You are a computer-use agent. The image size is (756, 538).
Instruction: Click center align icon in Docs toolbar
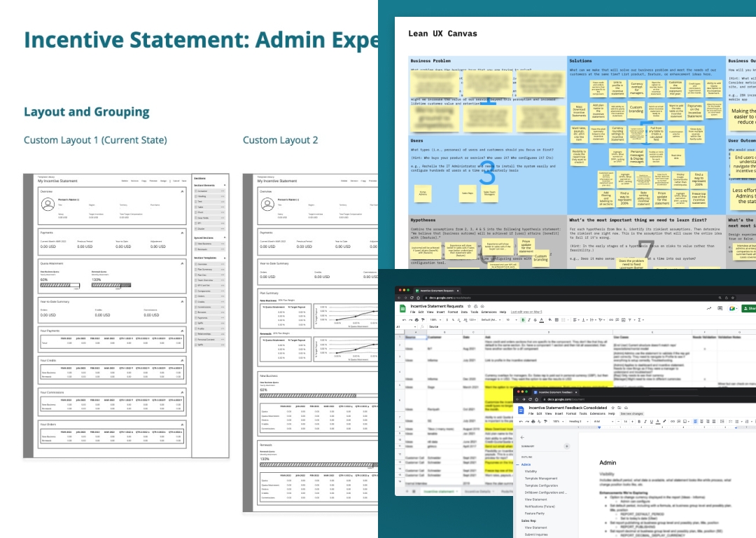[x=701, y=421]
